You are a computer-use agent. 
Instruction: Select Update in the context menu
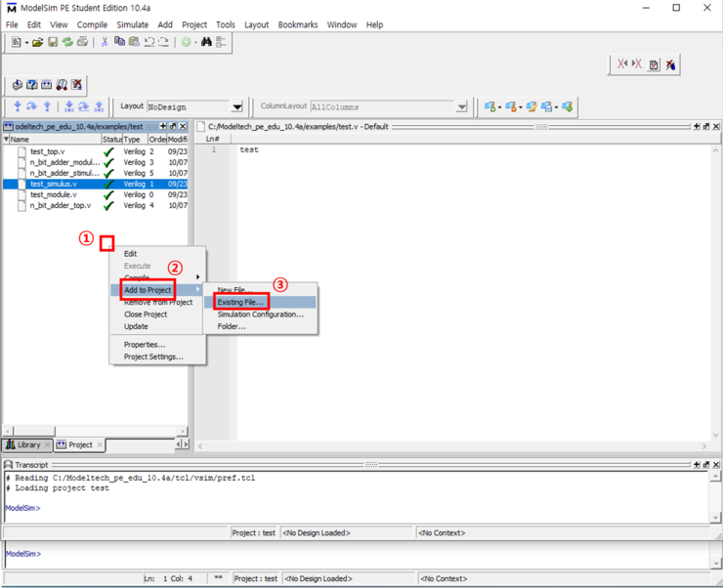point(157,326)
